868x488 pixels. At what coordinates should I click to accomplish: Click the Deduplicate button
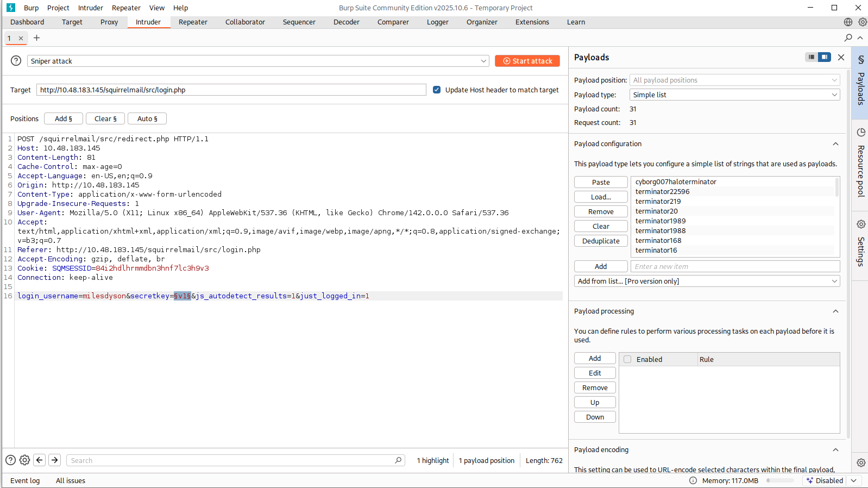click(601, 241)
